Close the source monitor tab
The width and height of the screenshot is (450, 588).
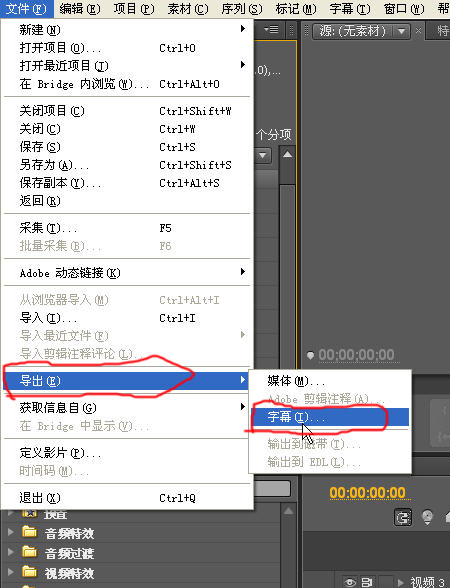[418, 31]
